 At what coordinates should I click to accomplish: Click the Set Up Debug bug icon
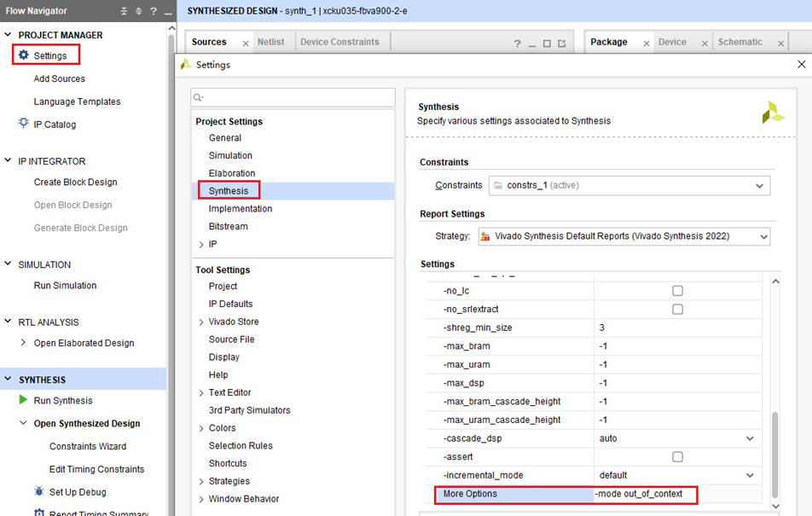(38, 492)
